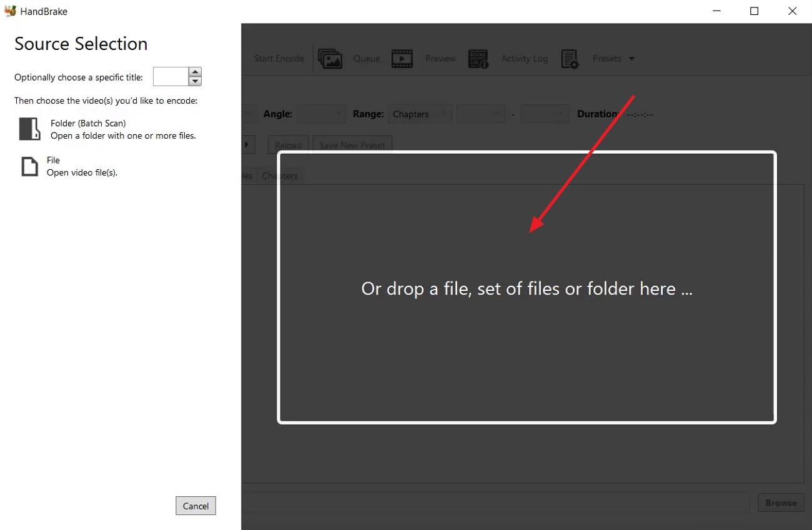Viewport: 812px width, 530px height.
Task: Click the Reload button
Action: point(287,144)
